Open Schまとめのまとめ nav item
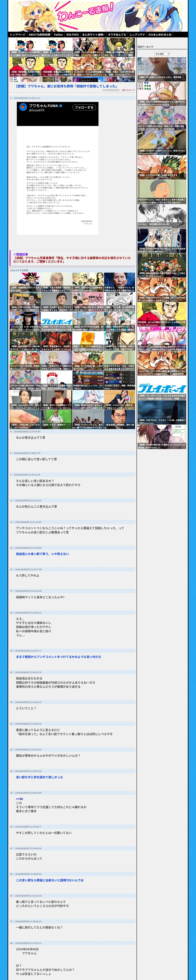The height and width of the screenshot is (980, 196). (160, 35)
